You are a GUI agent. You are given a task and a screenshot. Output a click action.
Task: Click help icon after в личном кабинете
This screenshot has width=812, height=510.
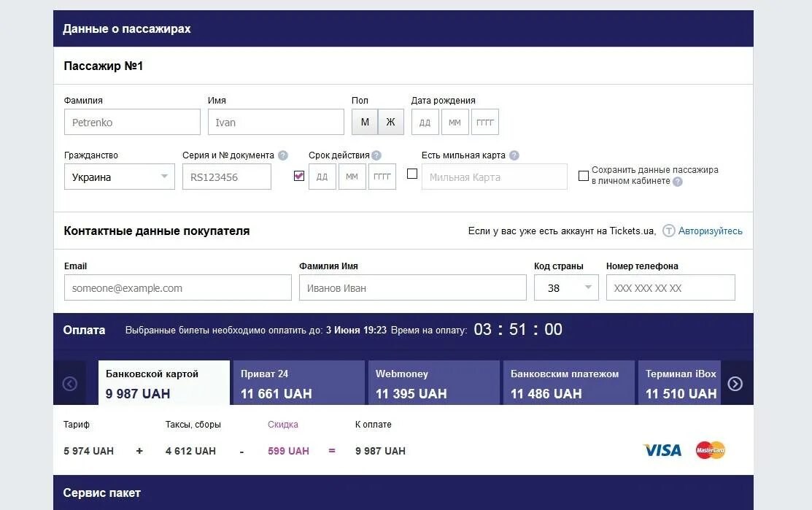tap(677, 181)
